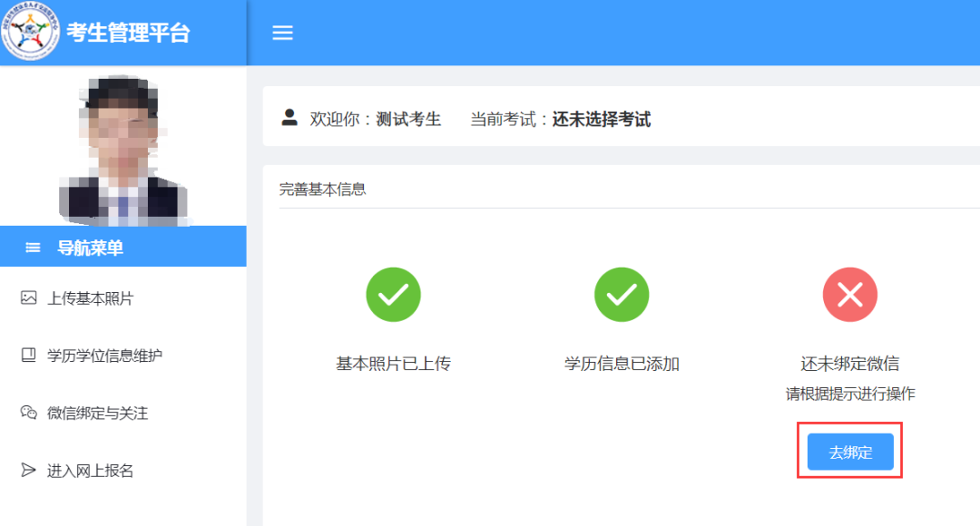
Task: Click the candidate profile photo
Action: [x=123, y=148]
